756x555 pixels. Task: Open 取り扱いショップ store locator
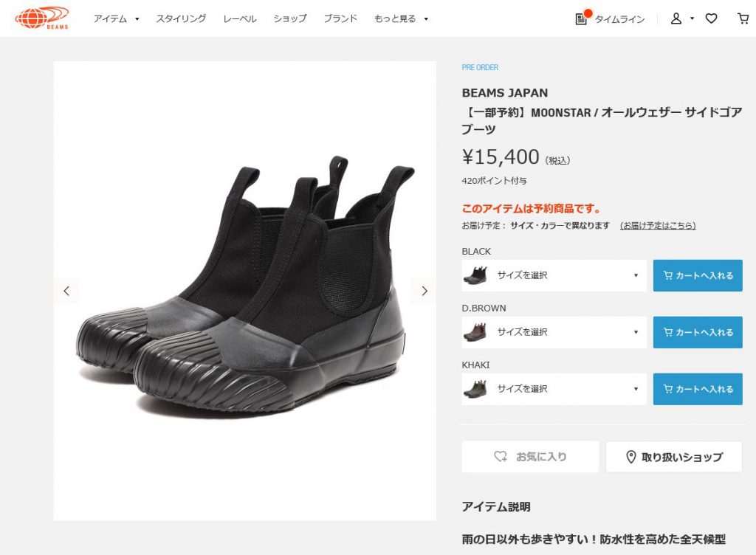(x=674, y=457)
